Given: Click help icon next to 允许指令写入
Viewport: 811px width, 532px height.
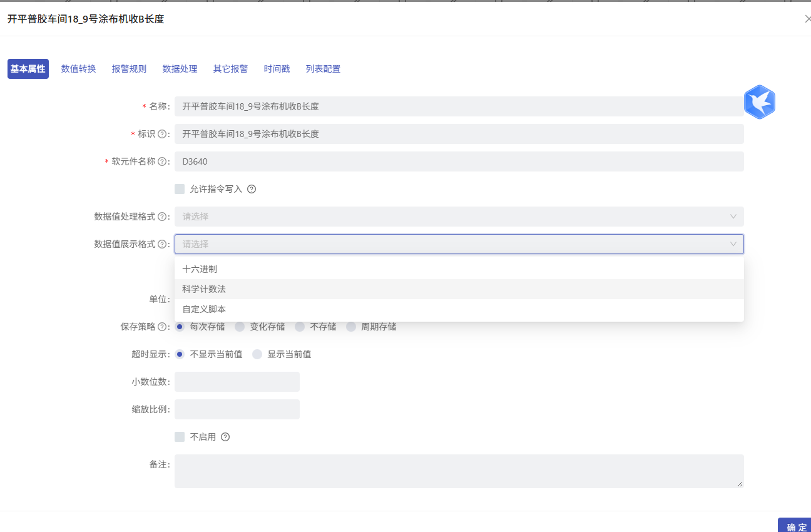Looking at the screenshot, I should coord(252,189).
